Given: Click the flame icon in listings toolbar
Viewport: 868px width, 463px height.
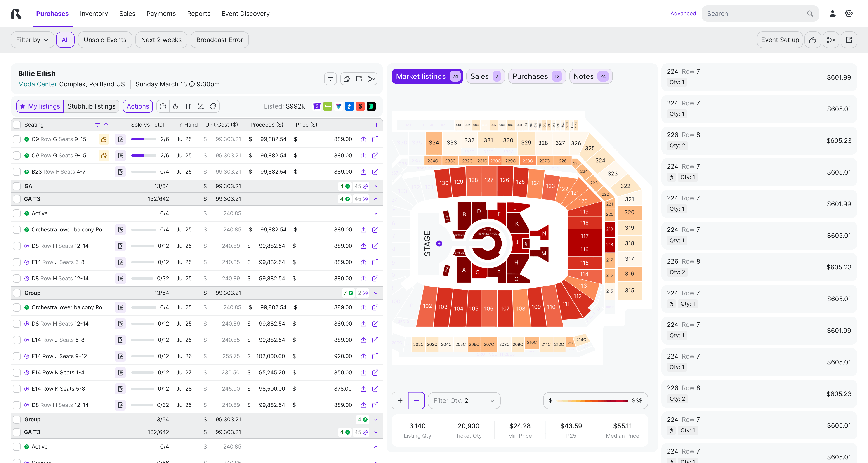Looking at the screenshot, I should 176,106.
